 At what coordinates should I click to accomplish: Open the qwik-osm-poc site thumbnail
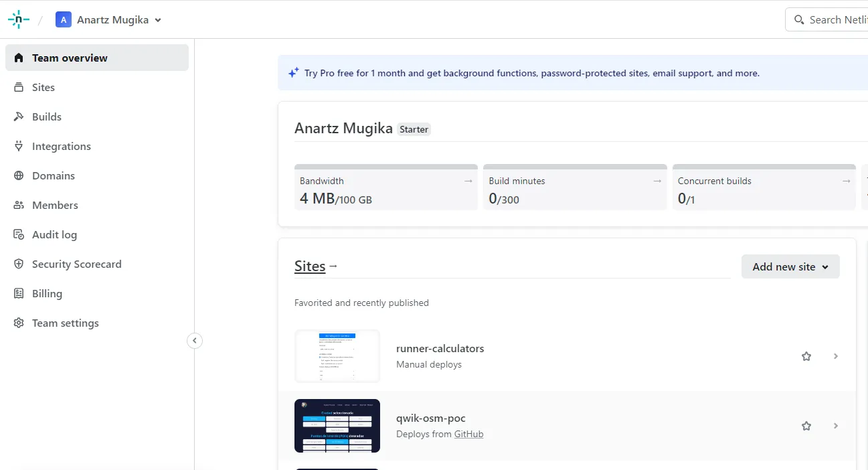337,426
